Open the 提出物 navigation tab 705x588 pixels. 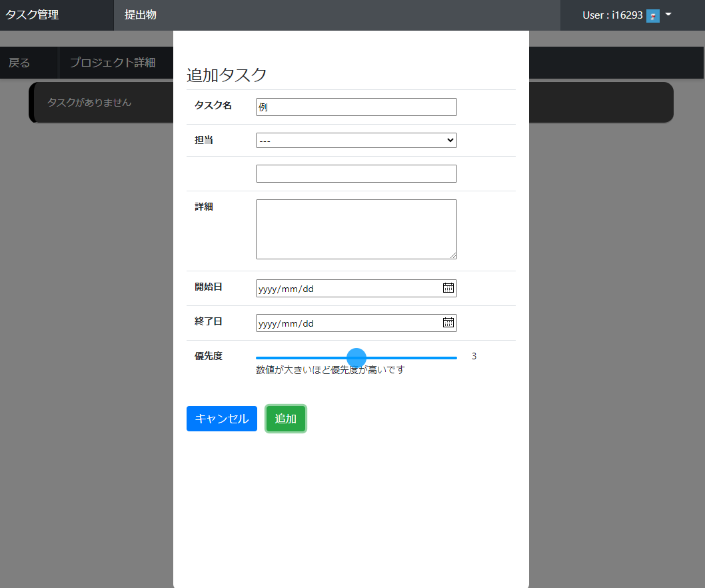pyautogui.click(x=141, y=15)
